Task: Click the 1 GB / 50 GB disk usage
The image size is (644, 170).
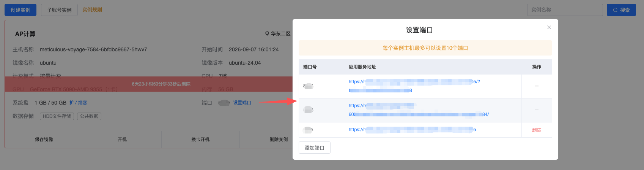Action: tap(50, 103)
